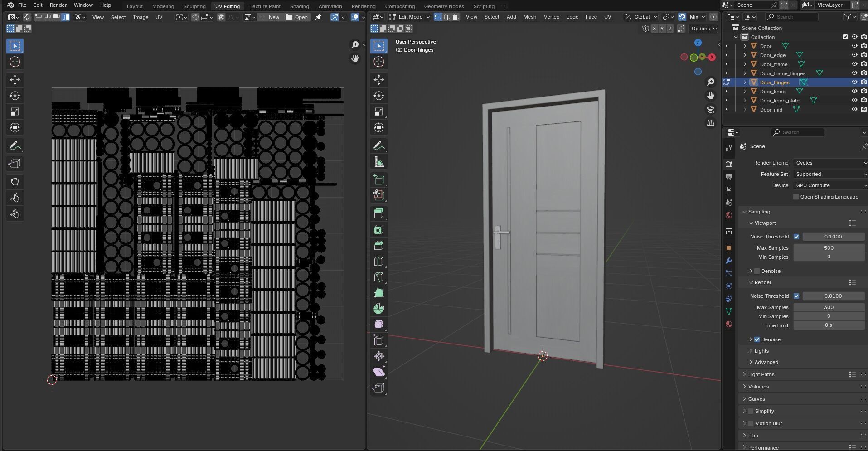Select the Rotate tool in 3D viewport toolbar
This screenshot has width=868, height=451.
(379, 96)
